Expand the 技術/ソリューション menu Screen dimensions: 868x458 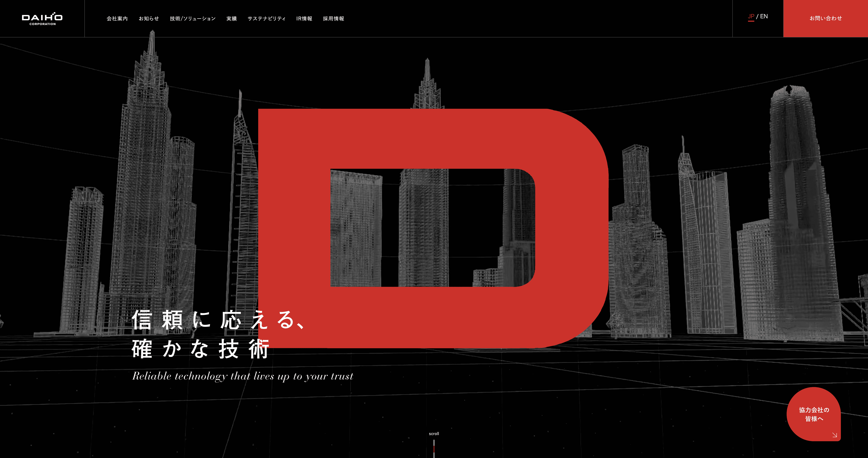pos(192,18)
